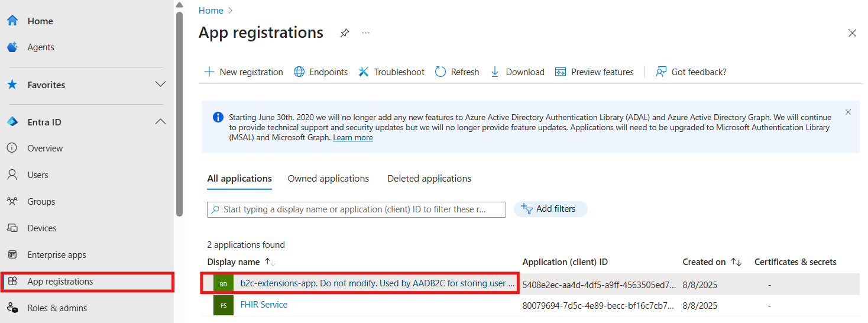The width and height of the screenshot is (868, 323).
Task: Switch to Deleted applications tab
Action: (x=429, y=179)
